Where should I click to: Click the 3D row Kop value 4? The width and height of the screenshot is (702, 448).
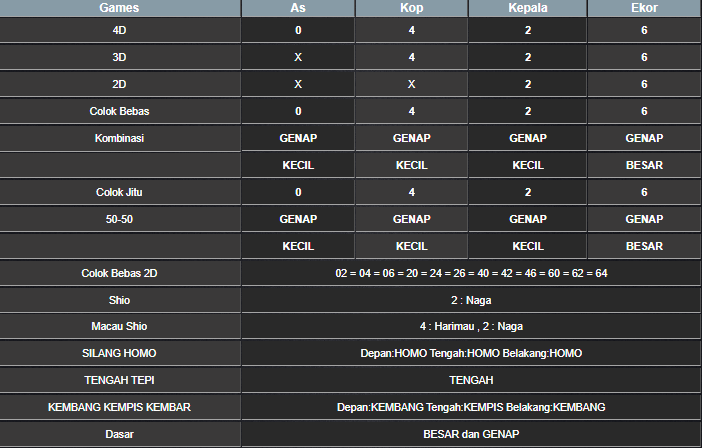pyautogui.click(x=411, y=57)
